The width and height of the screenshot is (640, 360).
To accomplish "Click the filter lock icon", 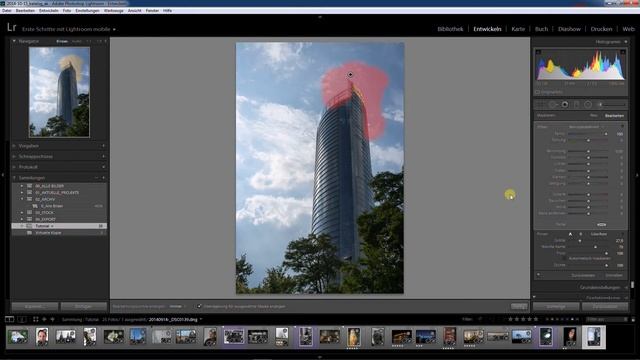I will click(x=633, y=319).
